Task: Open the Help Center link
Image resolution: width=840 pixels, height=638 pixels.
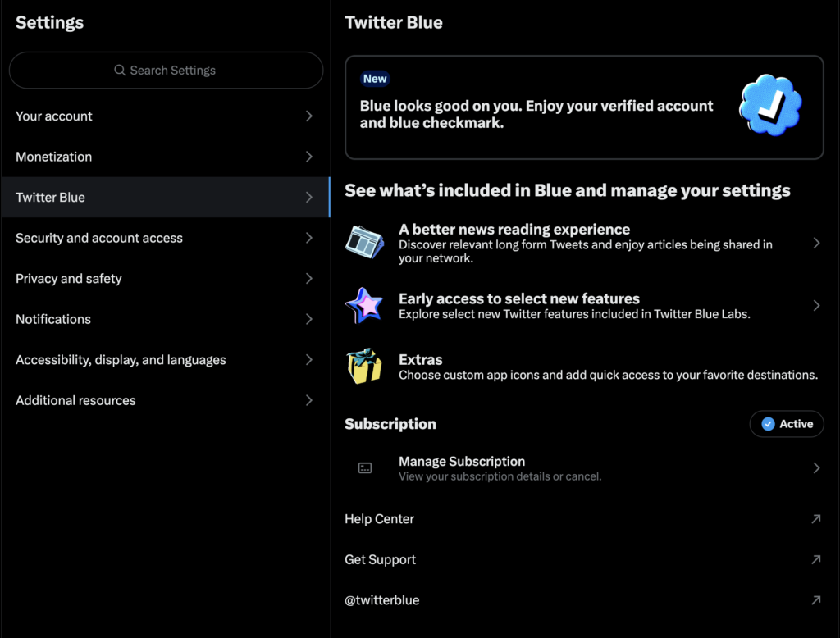Action: click(380, 519)
